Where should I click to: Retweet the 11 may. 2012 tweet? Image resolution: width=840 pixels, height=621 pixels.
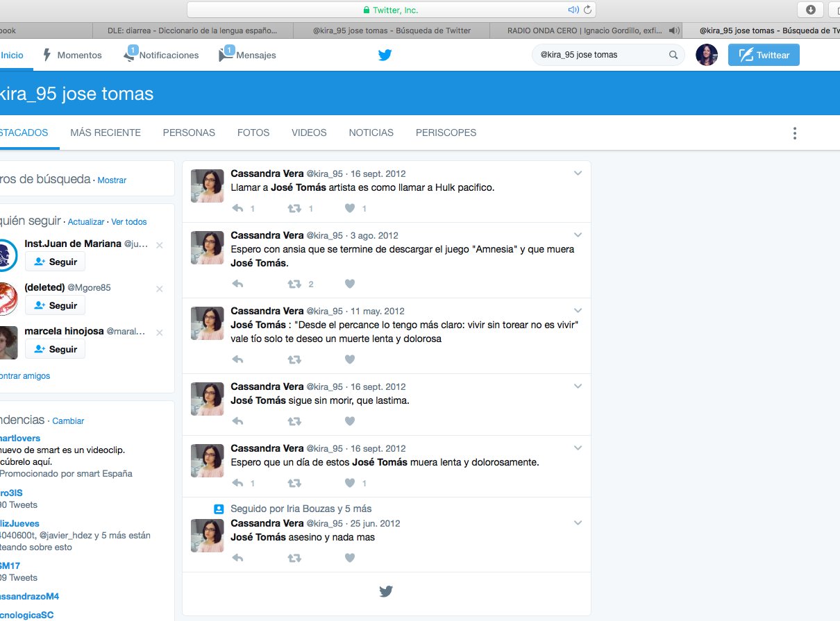click(x=294, y=359)
